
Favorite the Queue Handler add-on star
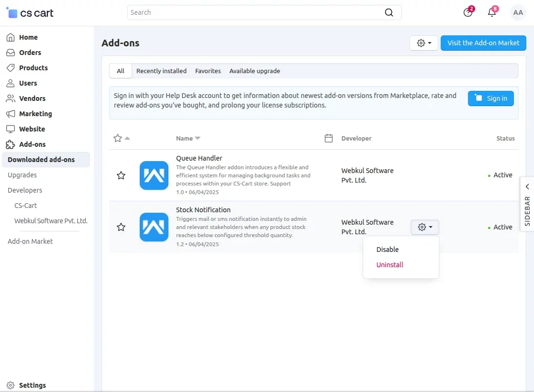click(121, 176)
